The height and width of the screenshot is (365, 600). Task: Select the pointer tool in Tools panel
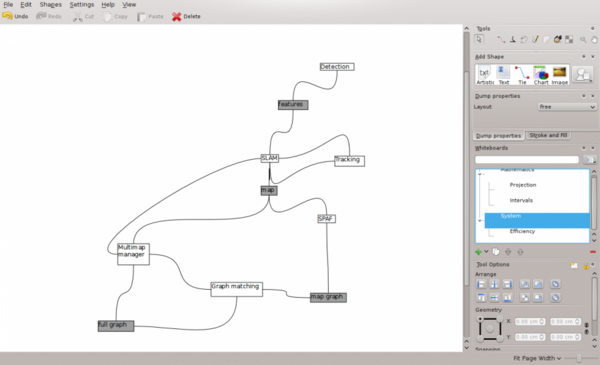479,39
